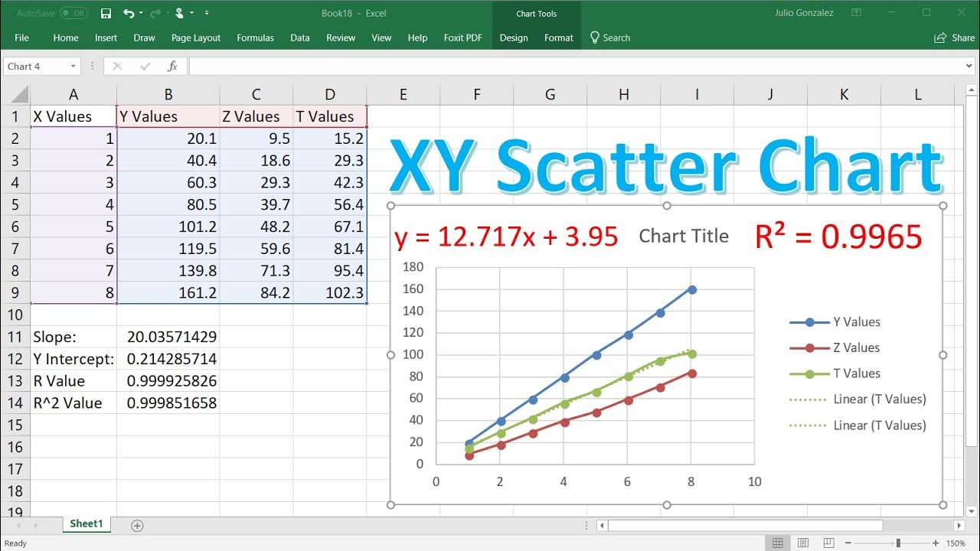This screenshot has width=980, height=551.
Task: Click the R^2 value 0.999851658 cell
Action: tap(168, 403)
